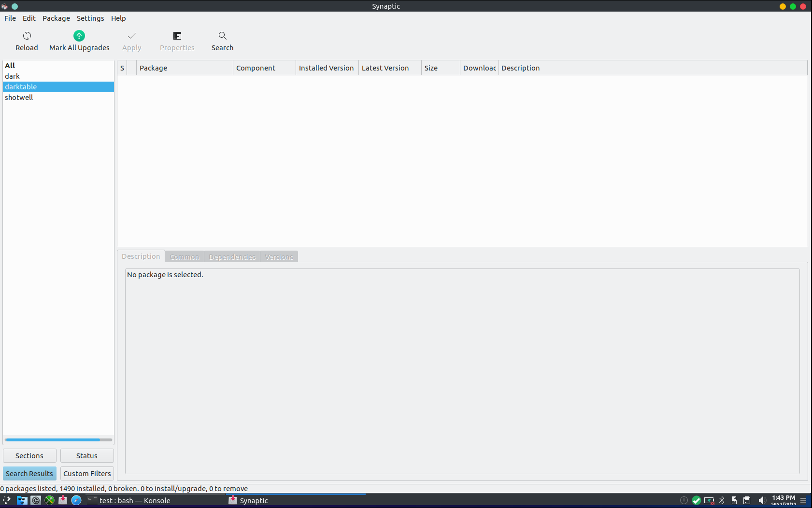Click the Sections button
The height and width of the screenshot is (508, 812).
click(29, 456)
